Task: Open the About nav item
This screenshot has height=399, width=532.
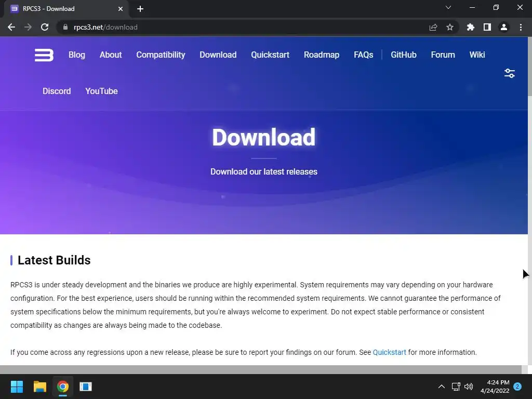Action: (111, 55)
